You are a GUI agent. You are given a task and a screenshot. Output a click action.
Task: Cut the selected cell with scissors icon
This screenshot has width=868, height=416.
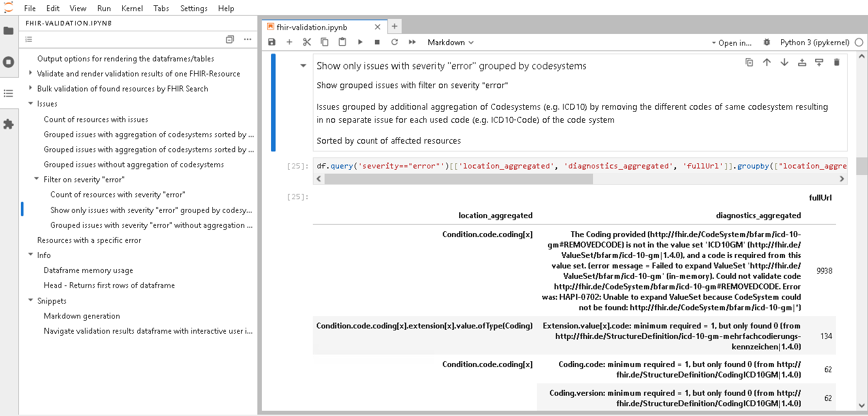pos(307,42)
